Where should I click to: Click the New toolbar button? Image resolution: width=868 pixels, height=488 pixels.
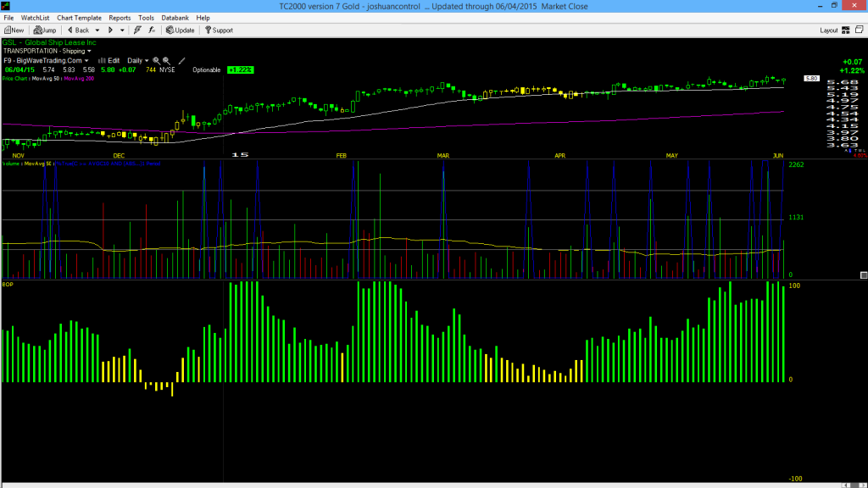point(14,30)
